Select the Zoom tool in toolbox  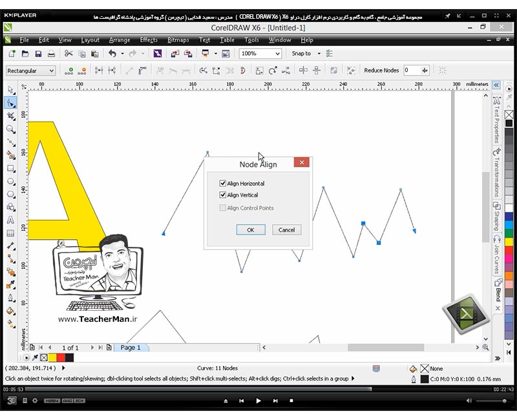point(10,129)
